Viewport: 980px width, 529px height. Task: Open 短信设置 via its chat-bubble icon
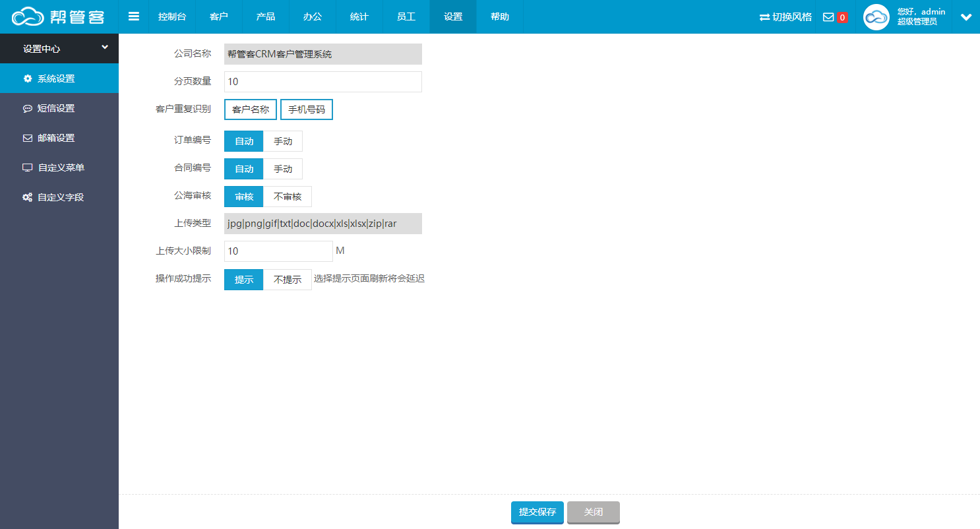tap(28, 108)
